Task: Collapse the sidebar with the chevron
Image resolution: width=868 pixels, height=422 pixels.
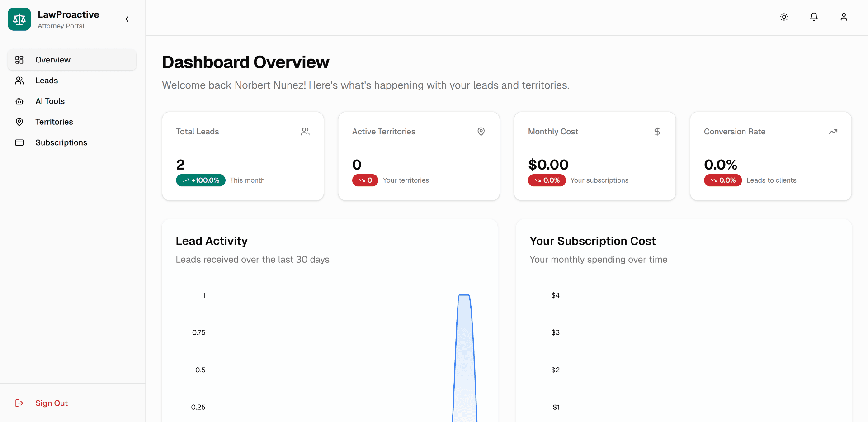Action: [127, 19]
